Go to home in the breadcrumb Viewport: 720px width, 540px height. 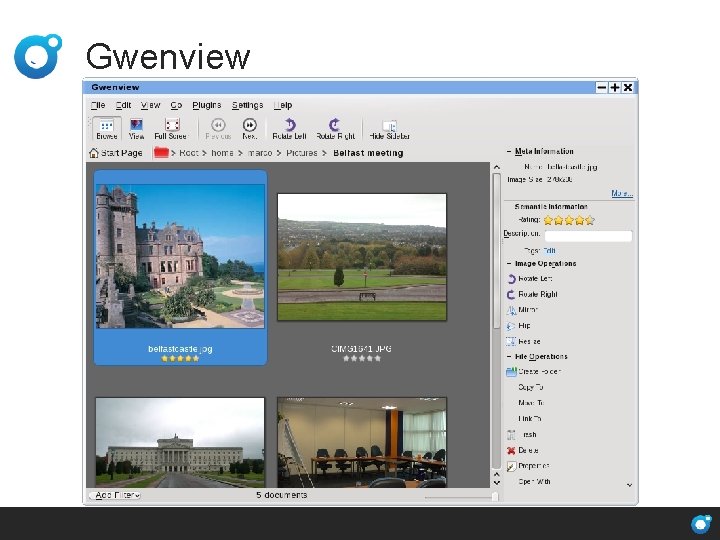[222, 153]
